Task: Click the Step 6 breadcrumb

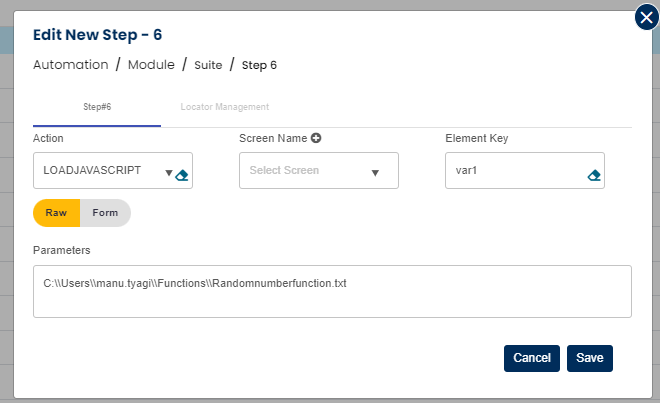Action: coord(260,65)
